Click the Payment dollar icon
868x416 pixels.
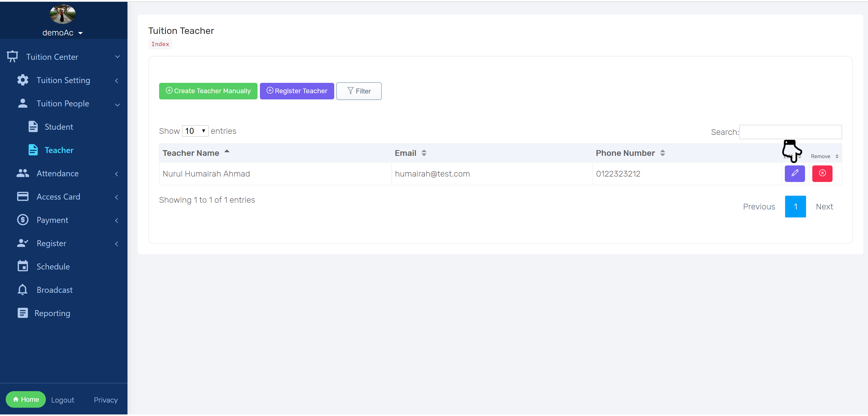23,220
